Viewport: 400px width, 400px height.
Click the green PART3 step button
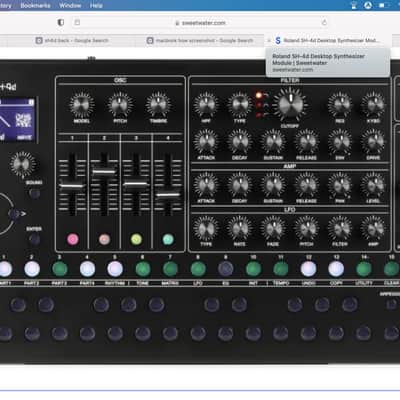coord(60,269)
